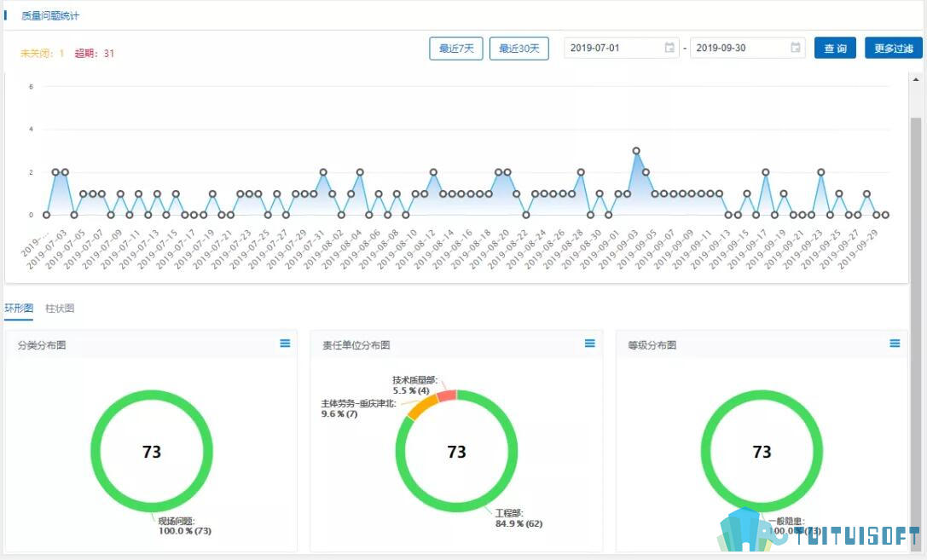The image size is (927, 560).
Task: Switch to the 柱状图 tab
Action: 60,309
